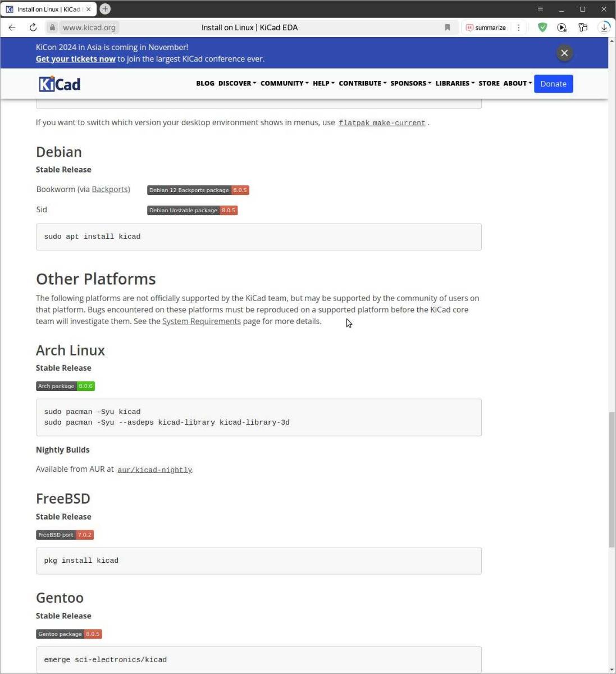Screen dimensions: 616x674
Task: Click Debian 12 Backports package badge
Action: pos(198,190)
